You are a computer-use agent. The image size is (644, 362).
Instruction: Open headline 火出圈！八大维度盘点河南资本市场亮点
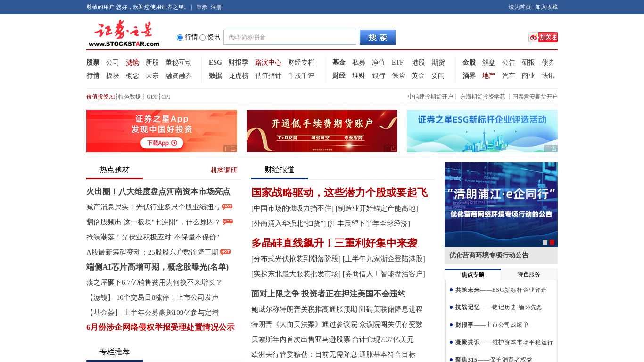point(158,191)
